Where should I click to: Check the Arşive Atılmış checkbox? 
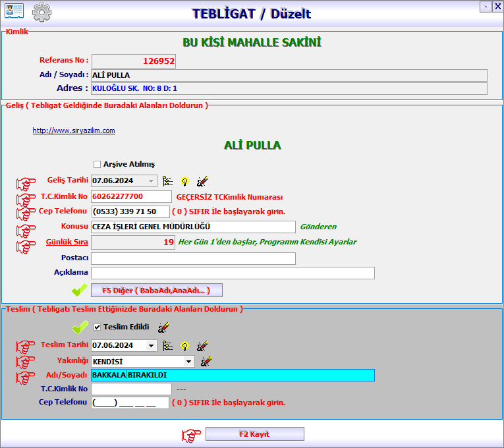(97, 164)
